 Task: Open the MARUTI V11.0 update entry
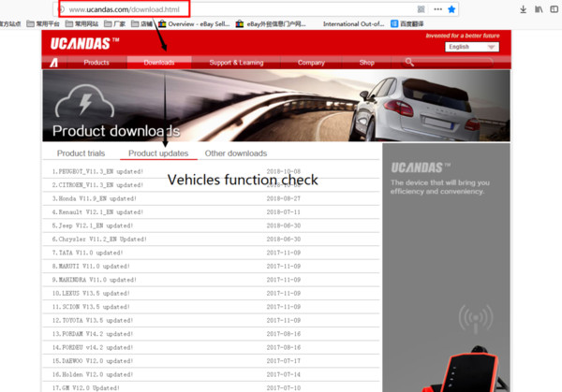coord(91,267)
